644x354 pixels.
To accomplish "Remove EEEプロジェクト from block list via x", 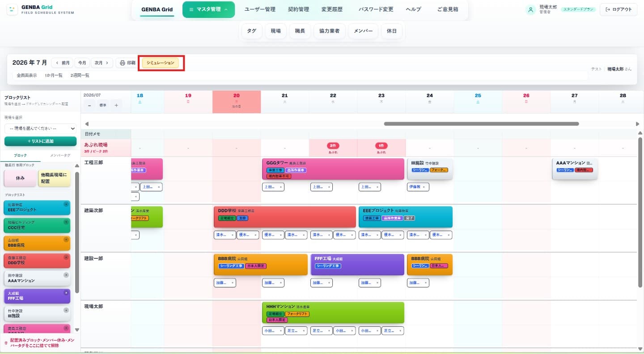I will coord(66,204).
